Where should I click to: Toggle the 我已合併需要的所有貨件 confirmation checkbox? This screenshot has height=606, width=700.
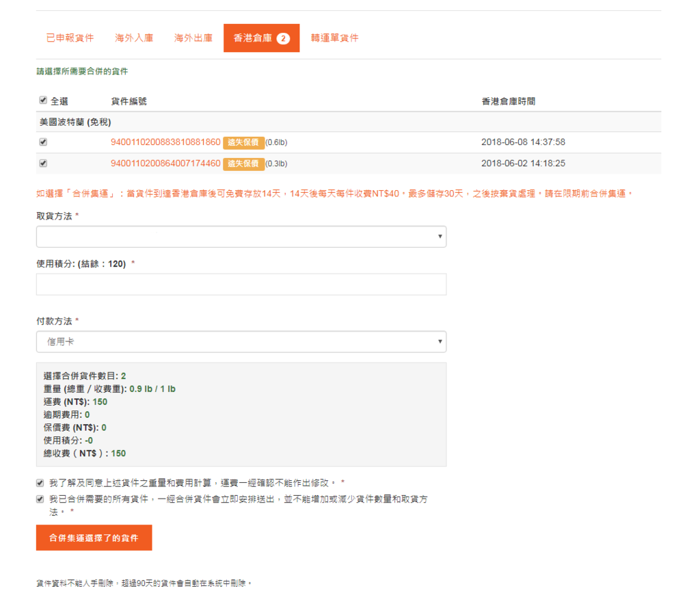[40, 499]
